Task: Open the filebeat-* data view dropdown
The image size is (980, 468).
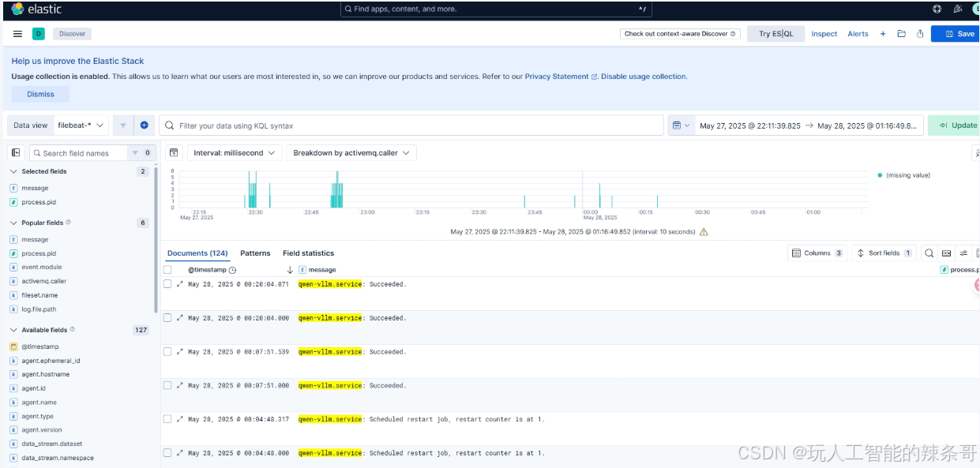Action: pyautogui.click(x=81, y=125)
